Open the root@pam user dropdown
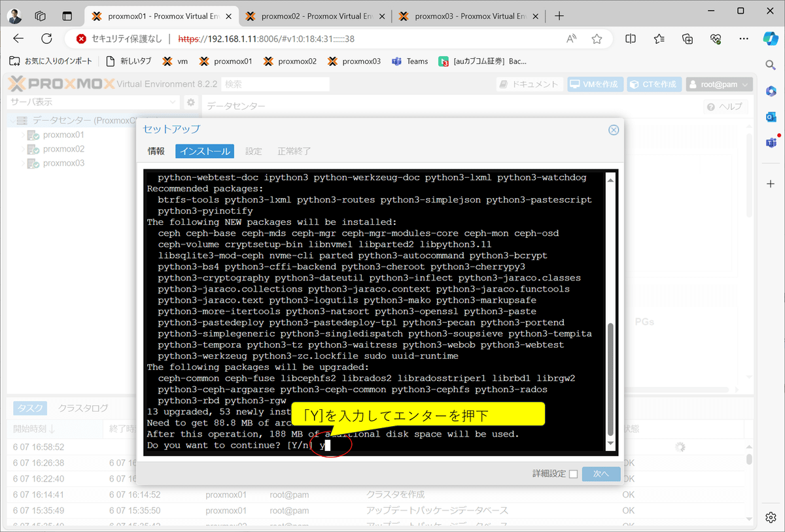Screen dimensions: 785x532 point(719,84)
